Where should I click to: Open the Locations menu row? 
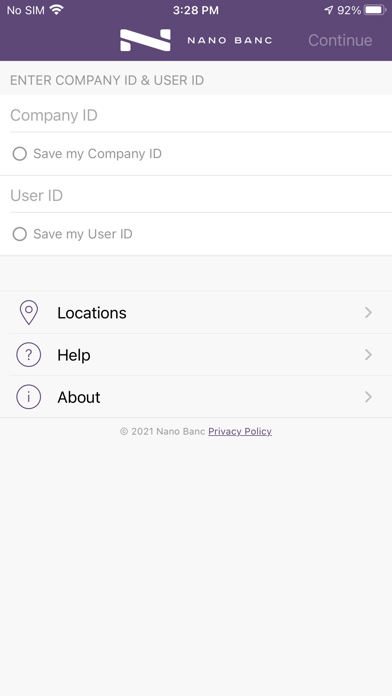[196, 312]
